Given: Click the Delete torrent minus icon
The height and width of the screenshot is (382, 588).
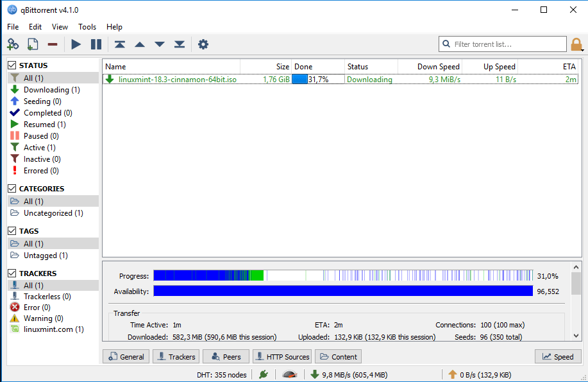Looking at the screenshot, I should (x=53, y=44).
